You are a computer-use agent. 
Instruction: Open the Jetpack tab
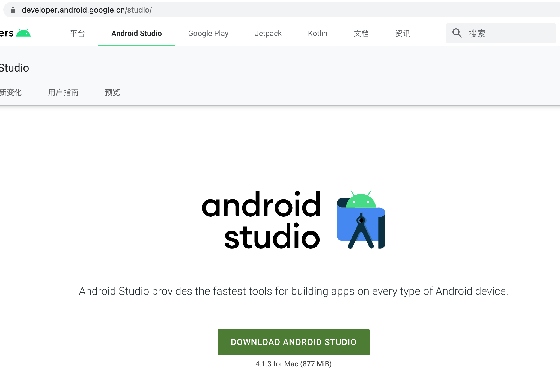(x=268, y=33)
